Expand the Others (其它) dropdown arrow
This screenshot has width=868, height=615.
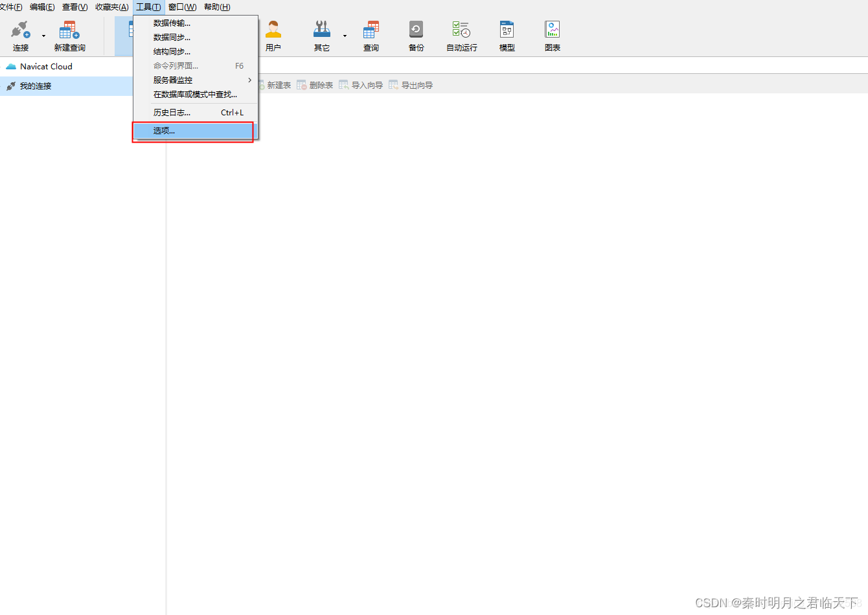tap(345, 36)
